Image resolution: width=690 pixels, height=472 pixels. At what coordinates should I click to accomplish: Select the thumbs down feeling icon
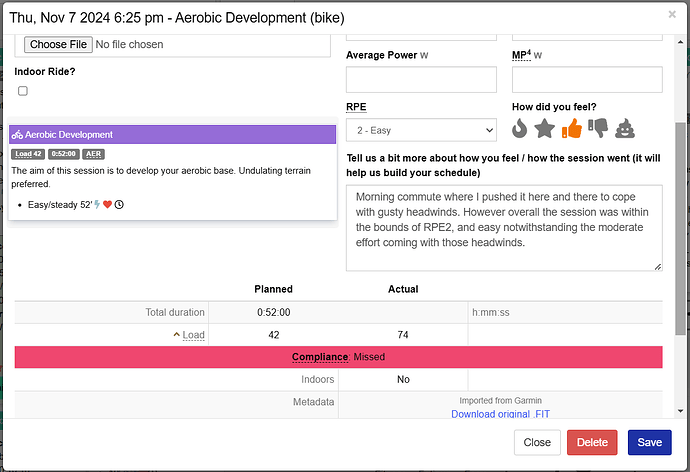point(598,128)
